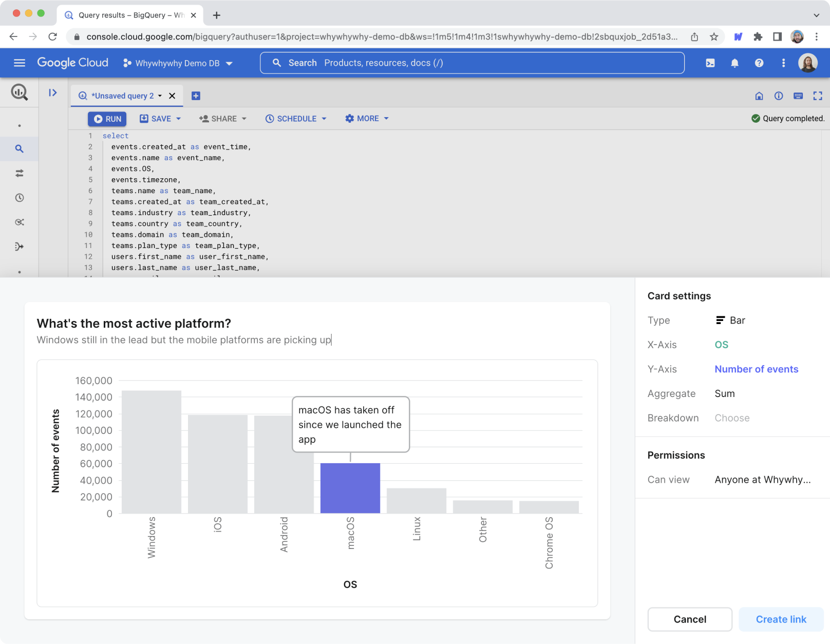Select the Unsaved query 2 tab

click(x=122, y=96)
